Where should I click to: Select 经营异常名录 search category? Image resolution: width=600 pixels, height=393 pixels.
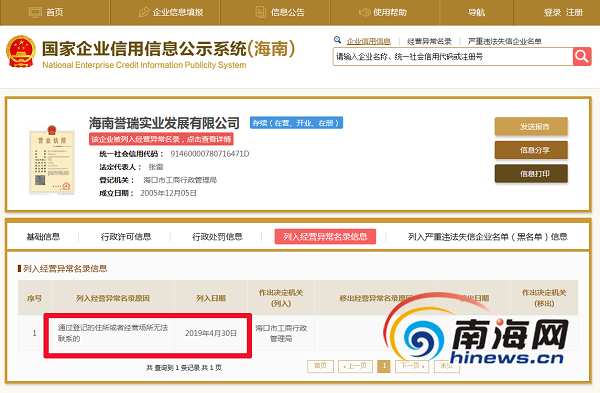click(x=429, y=41)
